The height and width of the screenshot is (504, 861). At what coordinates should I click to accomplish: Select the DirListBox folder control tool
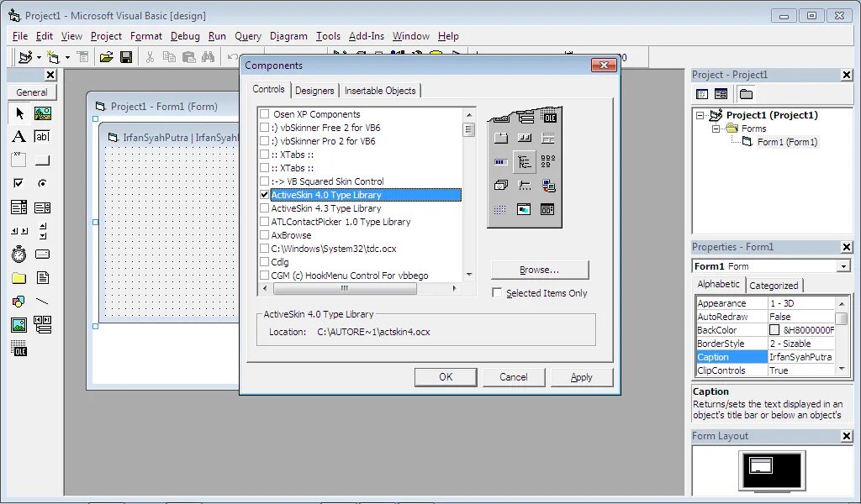(19, 278)
